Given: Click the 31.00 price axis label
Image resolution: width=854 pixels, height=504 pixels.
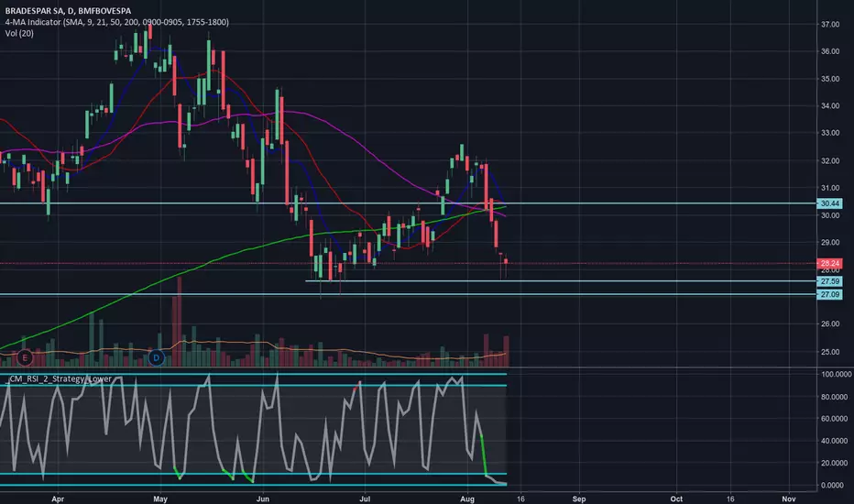Looking at the screenshot, I should click(x=830, y=188).
